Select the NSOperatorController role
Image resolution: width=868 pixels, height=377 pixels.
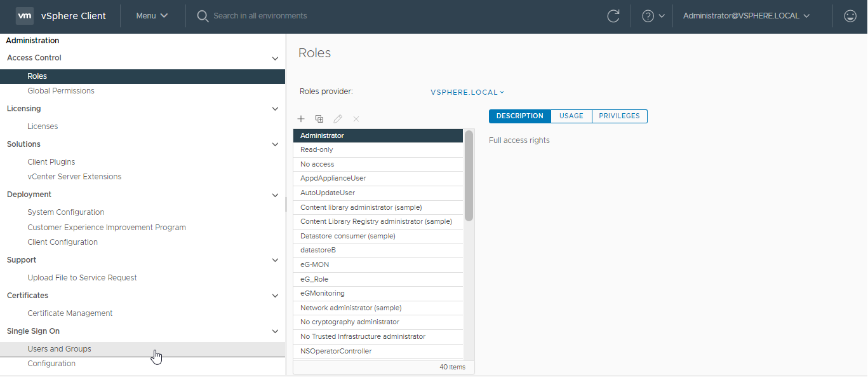[378, 351]
